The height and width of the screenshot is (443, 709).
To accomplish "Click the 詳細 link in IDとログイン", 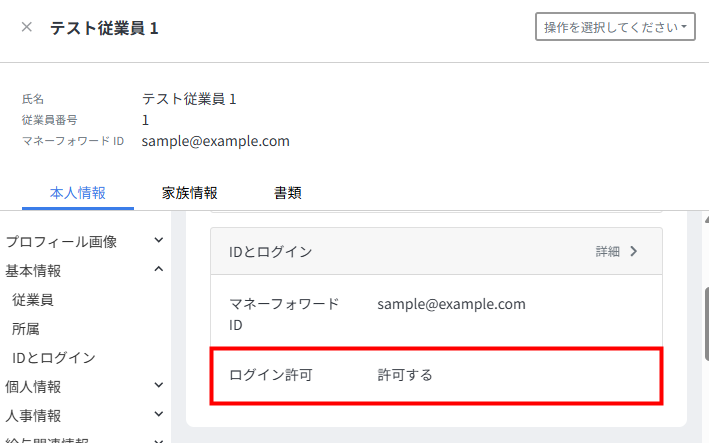I will (607, 252).
